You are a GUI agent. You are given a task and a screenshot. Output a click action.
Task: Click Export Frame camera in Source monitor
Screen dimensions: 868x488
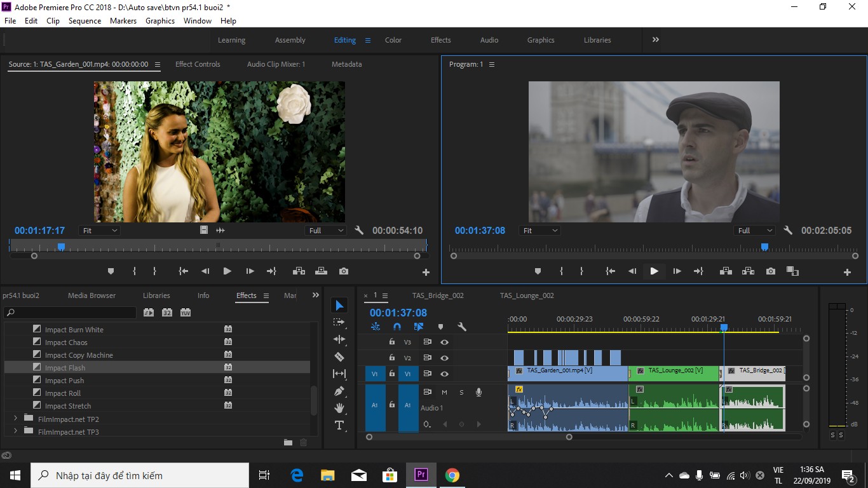[x=344, y=271]
